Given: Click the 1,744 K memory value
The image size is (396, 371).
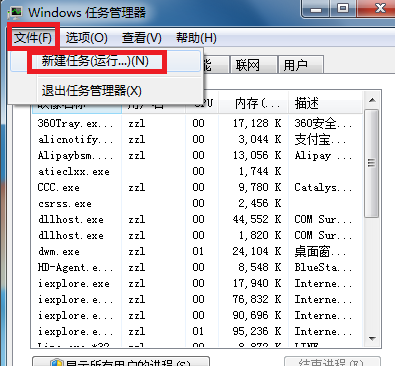Looking at the screenshot, I should 260,171.
